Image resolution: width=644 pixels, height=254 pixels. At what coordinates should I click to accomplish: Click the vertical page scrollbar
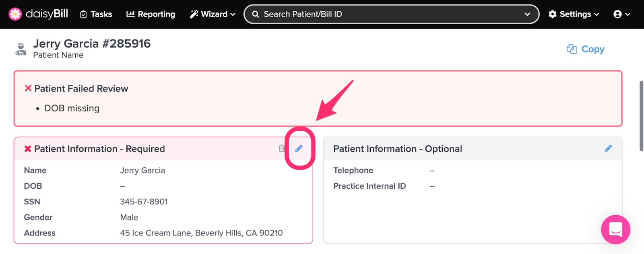pos(641,116)
